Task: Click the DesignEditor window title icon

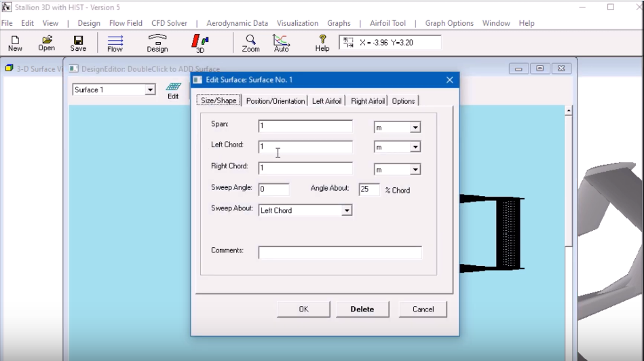Action: (74, 69)
